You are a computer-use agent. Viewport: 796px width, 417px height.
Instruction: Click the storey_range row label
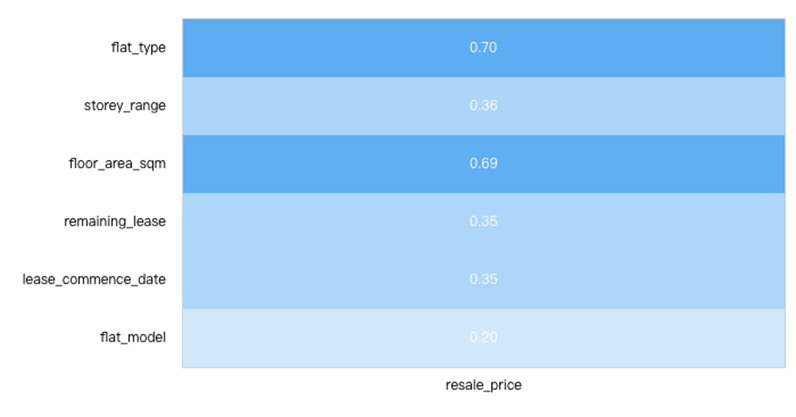(x=125, y=105)
